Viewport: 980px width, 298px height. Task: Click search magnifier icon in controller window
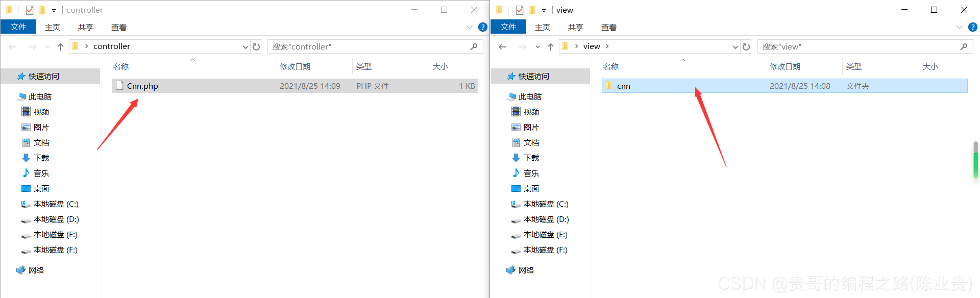click(474, 47)
